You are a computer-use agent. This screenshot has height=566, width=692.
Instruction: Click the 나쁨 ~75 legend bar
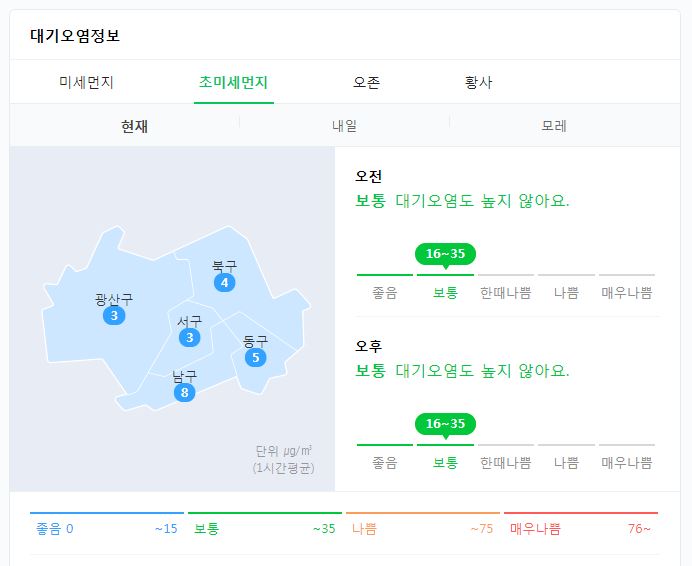click(x=422, y=528)
